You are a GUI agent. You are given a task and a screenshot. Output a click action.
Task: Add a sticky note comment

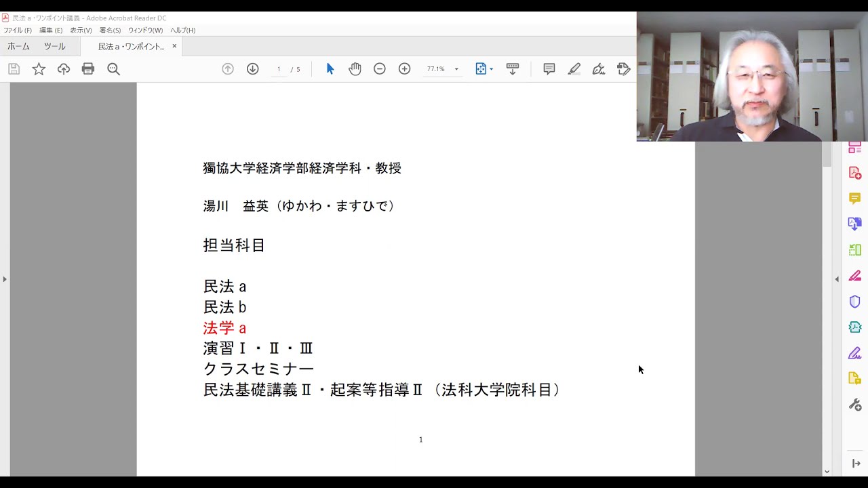click(x=549, y=68)
